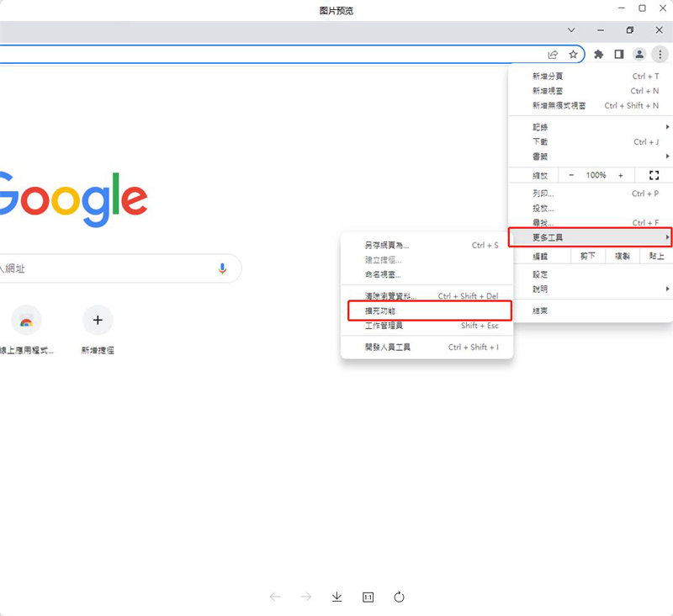This screenshot has width=673, height=616.
Task: Expand the 書籤 submenu
Action: click(591, 157)
